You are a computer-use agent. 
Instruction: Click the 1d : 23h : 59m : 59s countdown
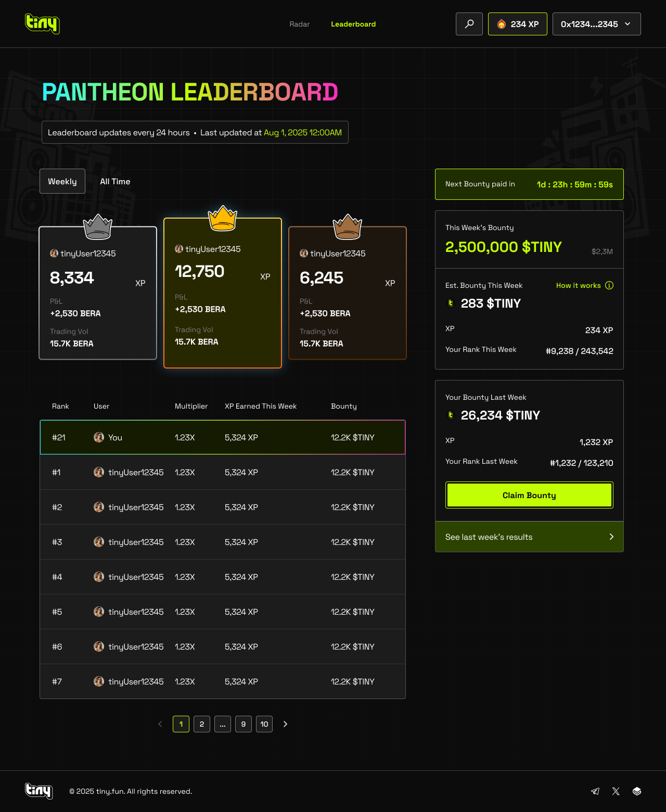pos(575,184)
